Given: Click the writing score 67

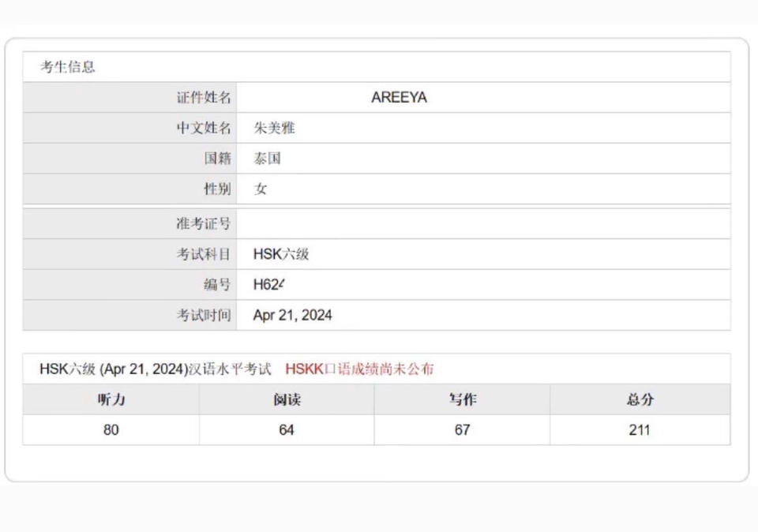Looking at the screenshot, I should pos(462,430).
